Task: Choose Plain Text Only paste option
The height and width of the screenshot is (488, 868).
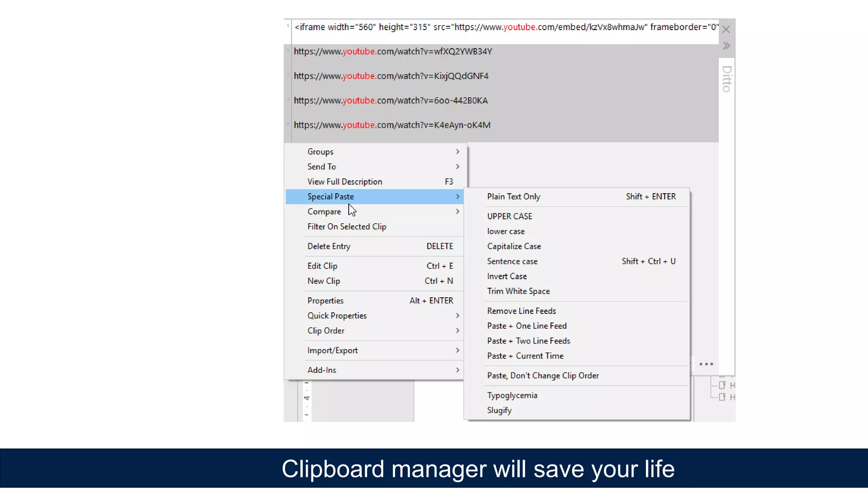Action: point(514,197)
